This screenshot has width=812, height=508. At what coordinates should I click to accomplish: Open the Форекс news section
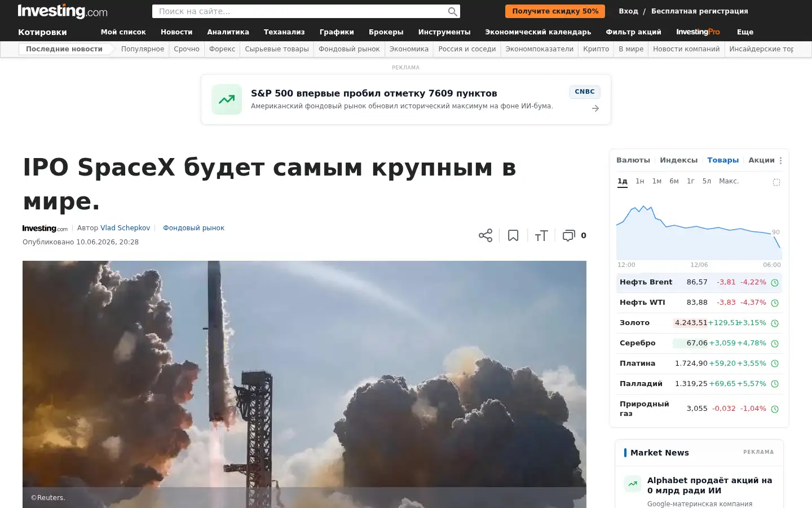[222, 49]
